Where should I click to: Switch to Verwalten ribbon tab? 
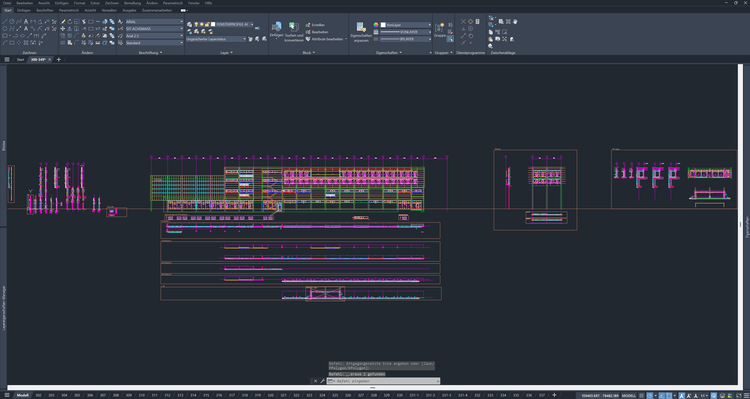pos(109,10)
